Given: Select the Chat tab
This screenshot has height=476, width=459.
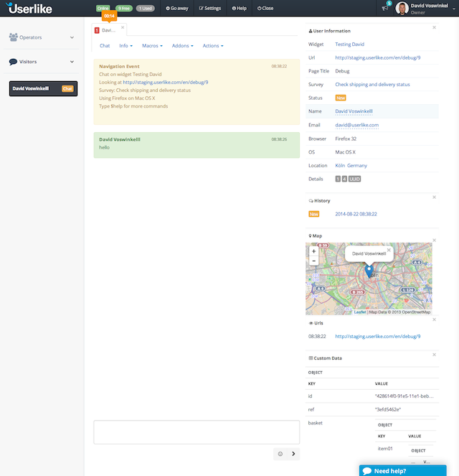Looking at the screenshot, I should [x=105, y=46].
